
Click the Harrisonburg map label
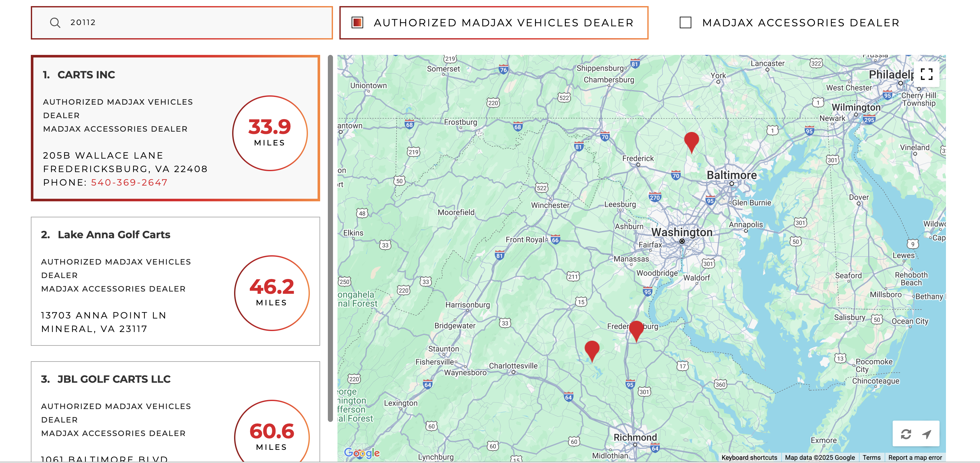coord(467,304)
